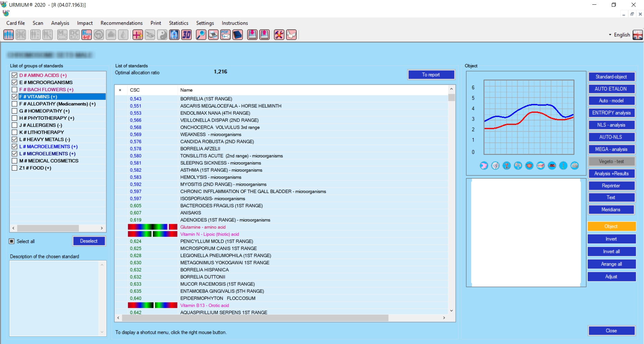Open the Analysis menu
This screenshot has width=644, height=344.
pyautogui.click(x=60, y=23)
